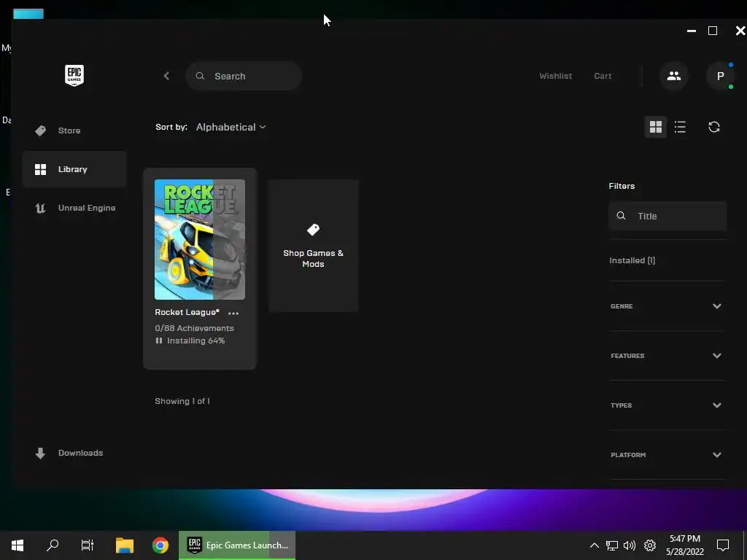Viewport: 747px width, 560px height.
Task: Open the notification center
Action: (x=723, y=545)
